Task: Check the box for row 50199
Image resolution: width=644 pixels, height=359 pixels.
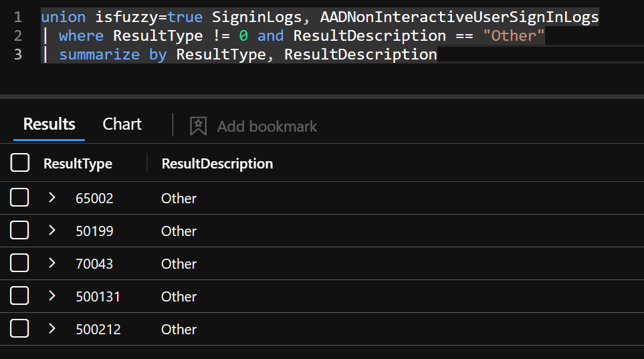Action: pyautogui.click(x=19, y=230)
